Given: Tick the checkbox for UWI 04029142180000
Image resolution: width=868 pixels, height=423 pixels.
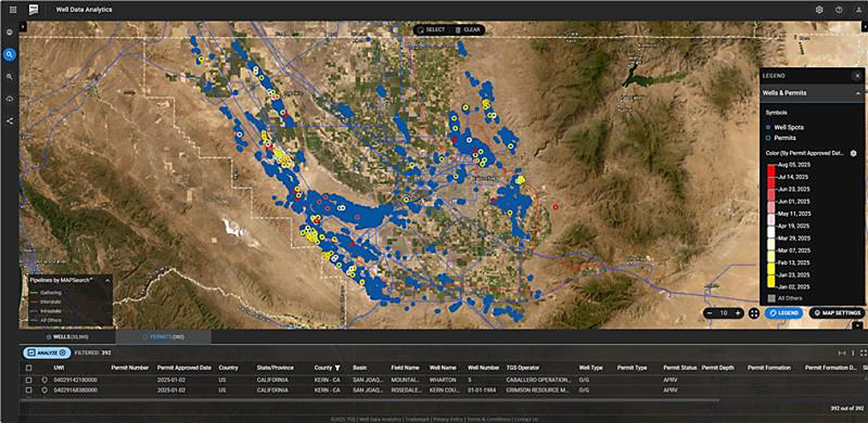Looking at the screenshot, I should tap(28, 378).
